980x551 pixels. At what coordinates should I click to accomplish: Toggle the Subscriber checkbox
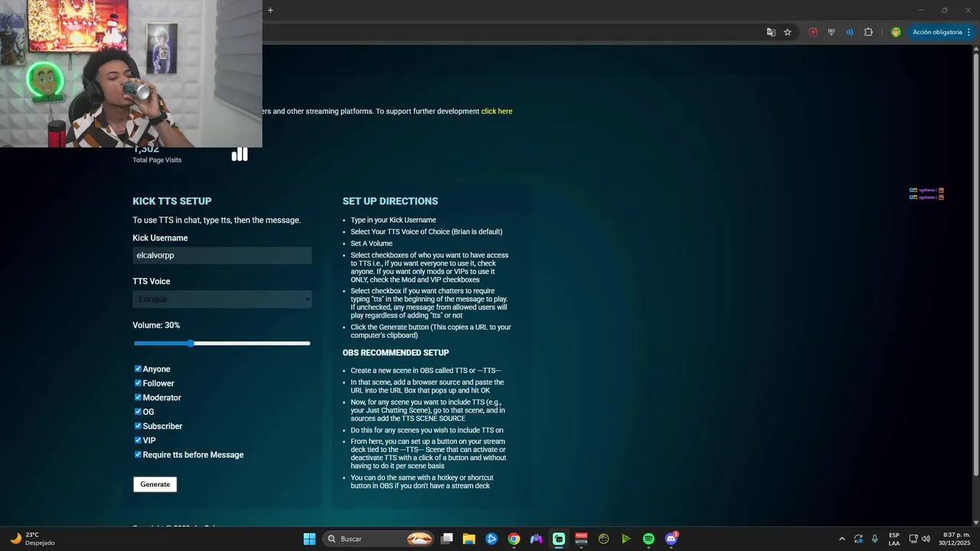(x=138, y=425)
